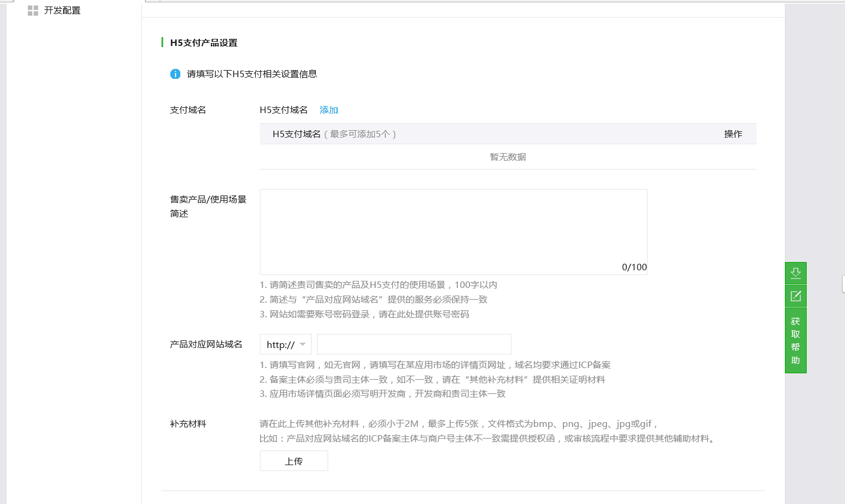Click the dropdown arrow next to http://
This screenshot has width=845, height=504.
(301, 344)
